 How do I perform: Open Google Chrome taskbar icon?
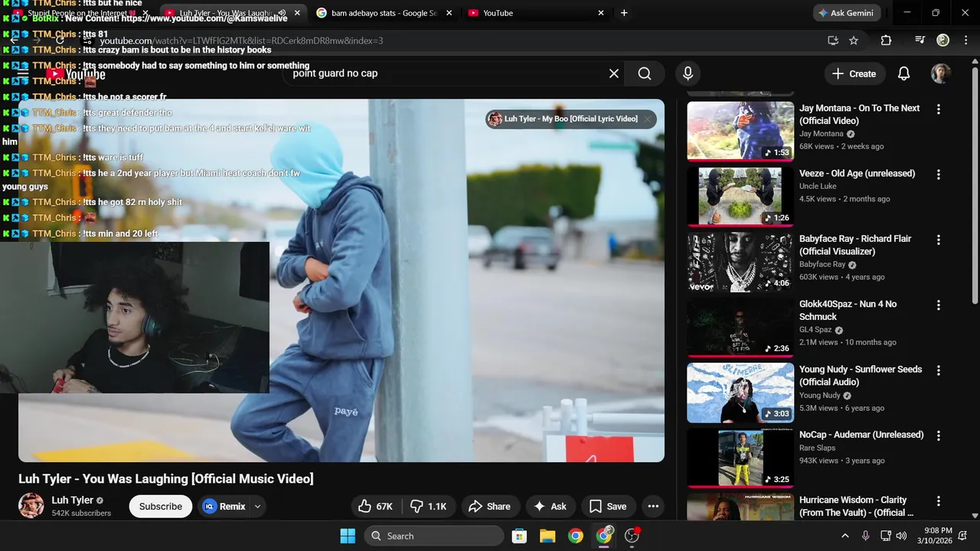(576, 536)
